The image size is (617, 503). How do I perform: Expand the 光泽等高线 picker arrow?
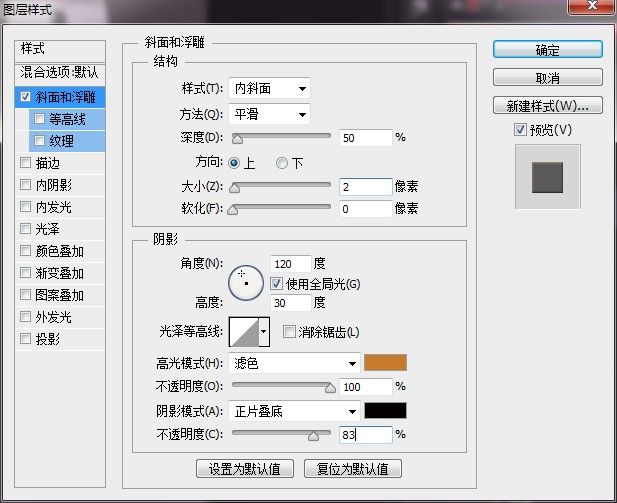(264, 331)
